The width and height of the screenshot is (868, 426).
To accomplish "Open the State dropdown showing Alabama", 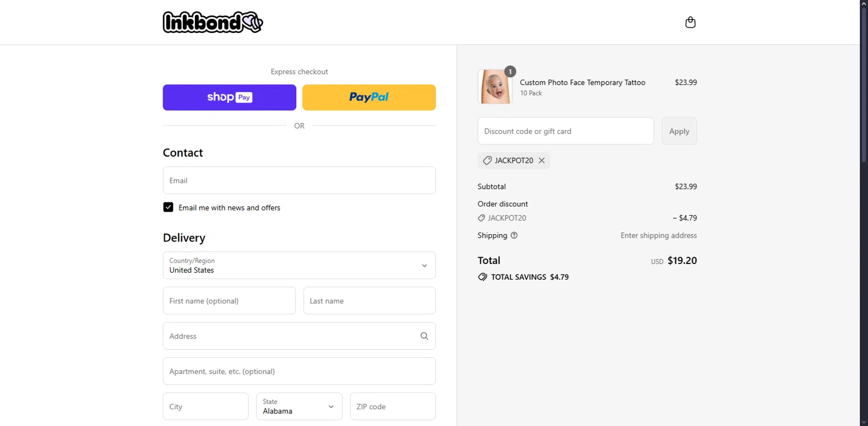I will (299, 406).
